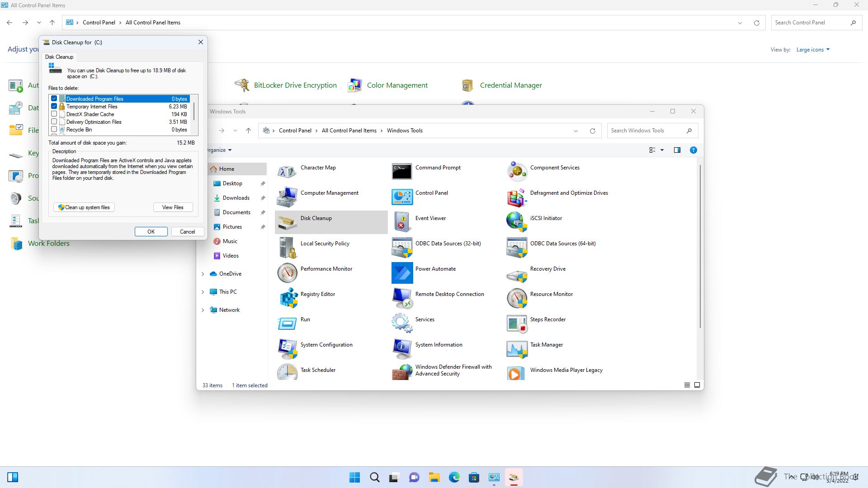Launch Task Manager icon

point(517,349)
